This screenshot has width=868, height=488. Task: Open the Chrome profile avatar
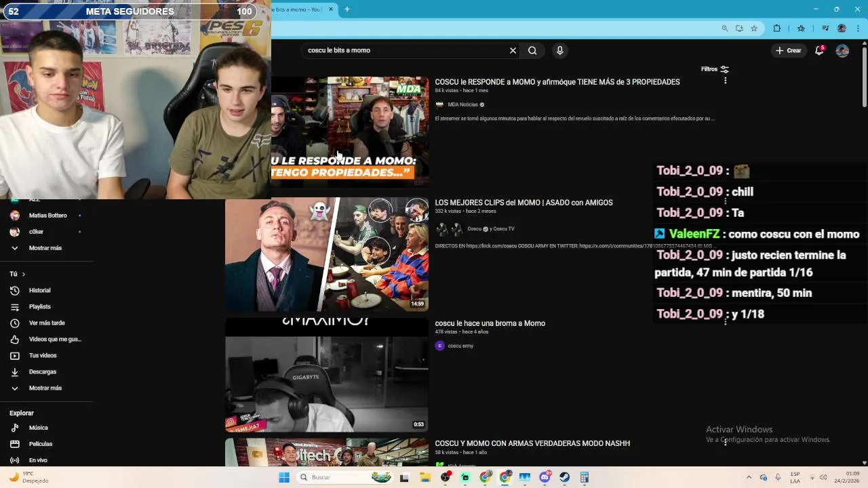pos(842,28)
